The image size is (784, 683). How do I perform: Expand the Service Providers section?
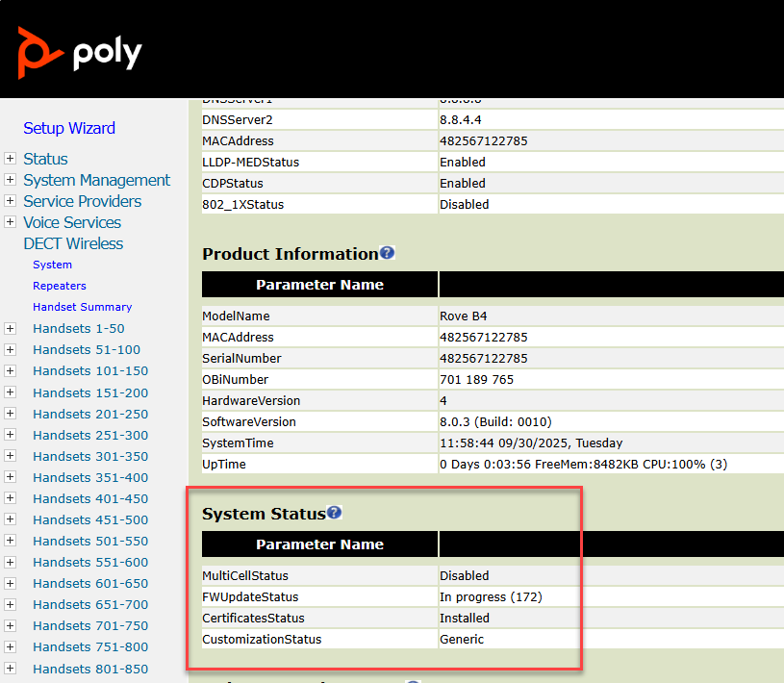click(x=11, y=201)
